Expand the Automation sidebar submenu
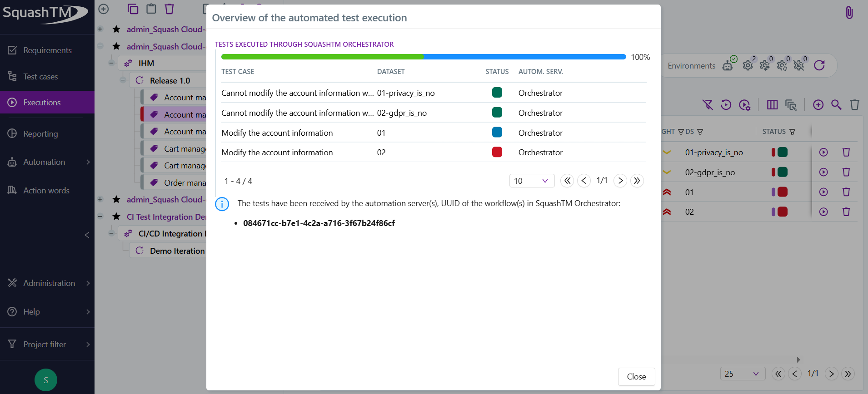868x394 pixels. coord(88,162)
